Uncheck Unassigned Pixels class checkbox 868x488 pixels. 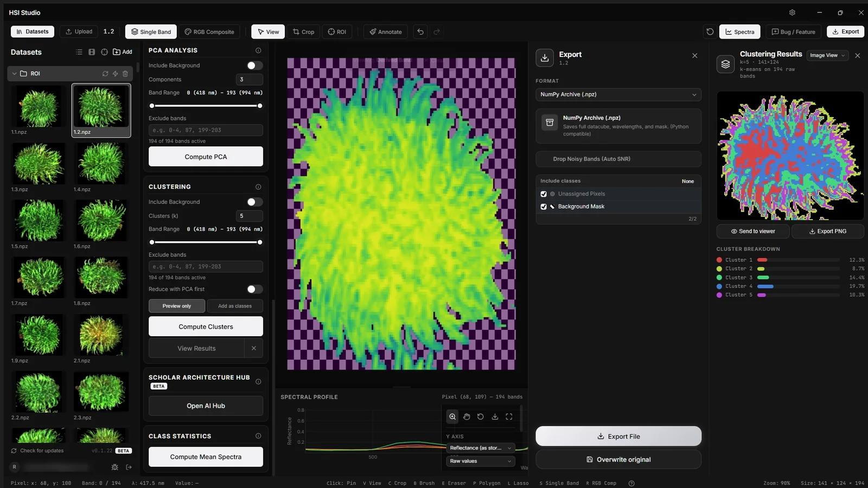tap(544, 194)
